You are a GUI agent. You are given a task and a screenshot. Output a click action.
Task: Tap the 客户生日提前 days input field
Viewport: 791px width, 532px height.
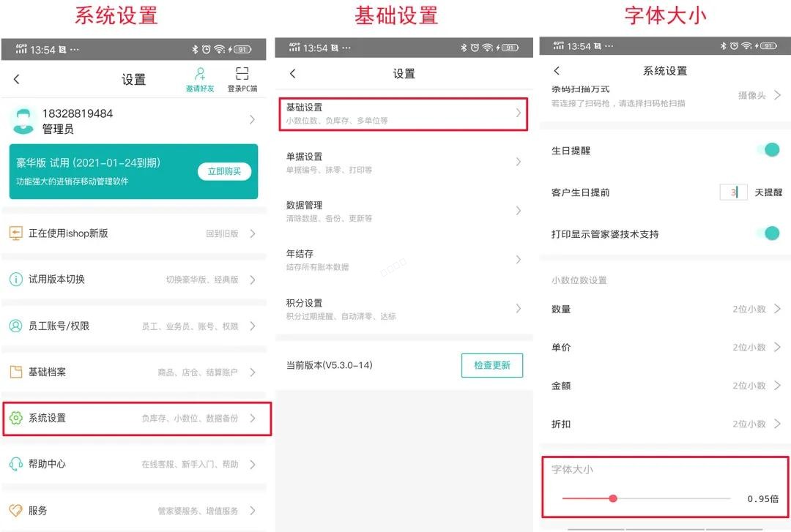(x=733, y=192)
